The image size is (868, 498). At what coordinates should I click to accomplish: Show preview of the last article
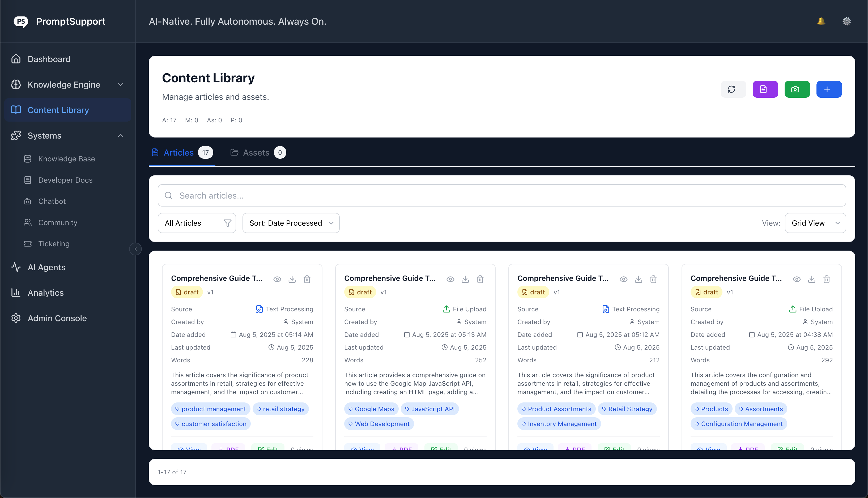pos(797,279)
